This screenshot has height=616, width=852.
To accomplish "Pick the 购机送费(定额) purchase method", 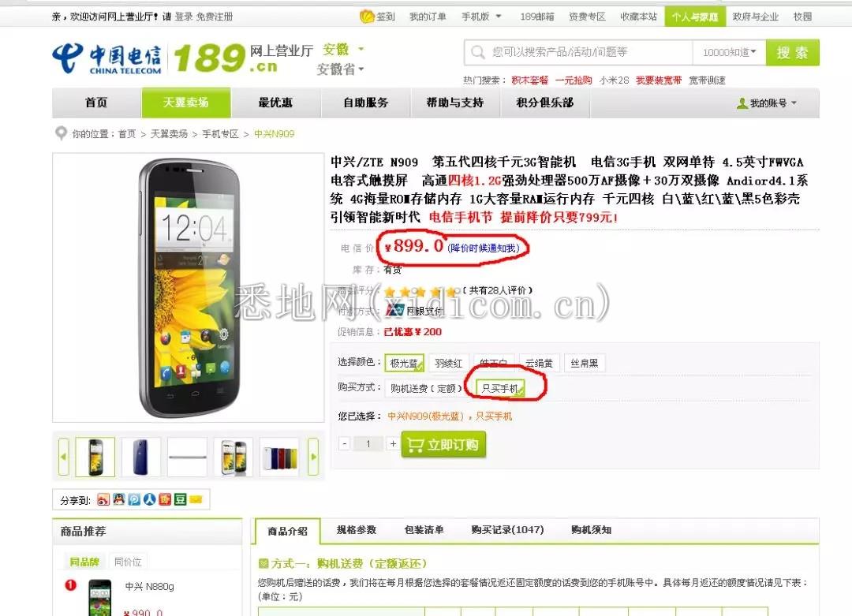I will coord(426,388).
